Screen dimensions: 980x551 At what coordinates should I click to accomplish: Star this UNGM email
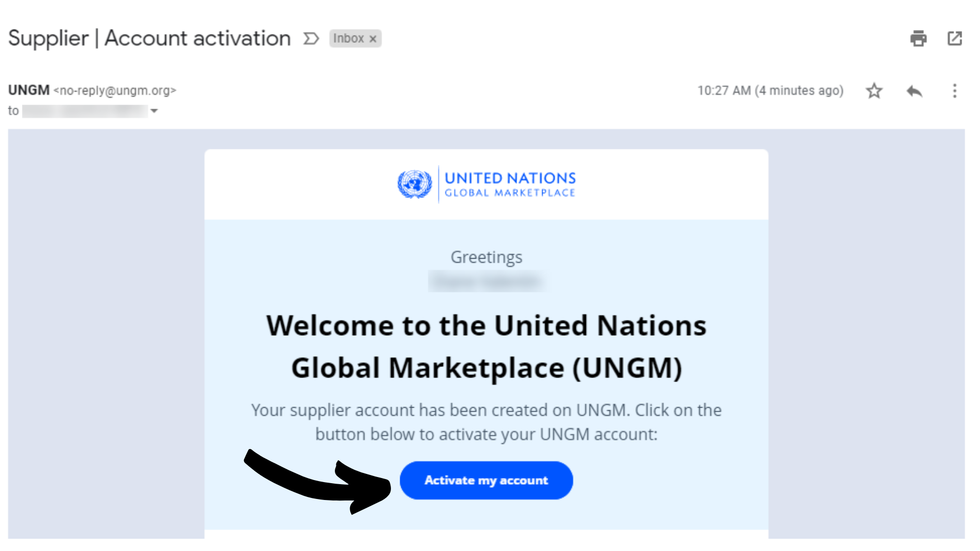[x=874, y=91]
